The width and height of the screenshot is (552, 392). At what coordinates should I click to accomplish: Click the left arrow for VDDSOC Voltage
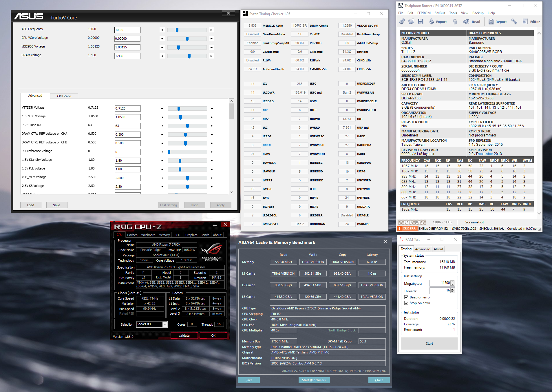pyautogui.click(x=162, y=47)
